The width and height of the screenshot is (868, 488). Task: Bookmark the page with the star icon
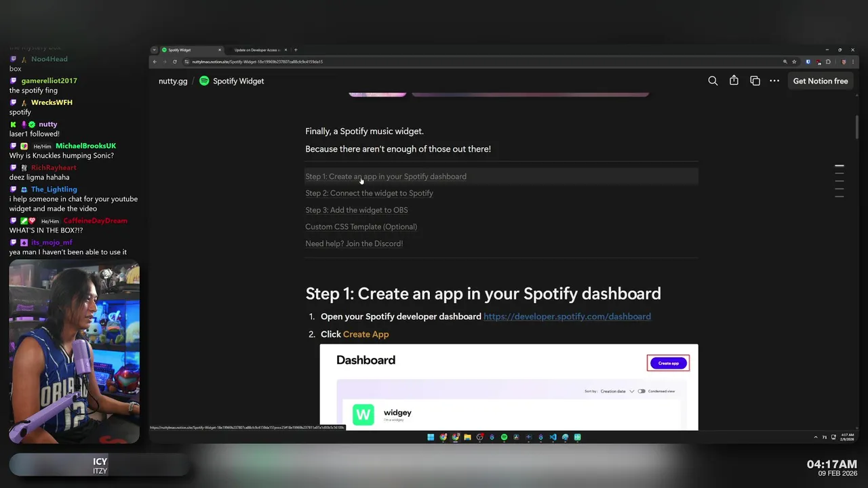tap(794, 62)
